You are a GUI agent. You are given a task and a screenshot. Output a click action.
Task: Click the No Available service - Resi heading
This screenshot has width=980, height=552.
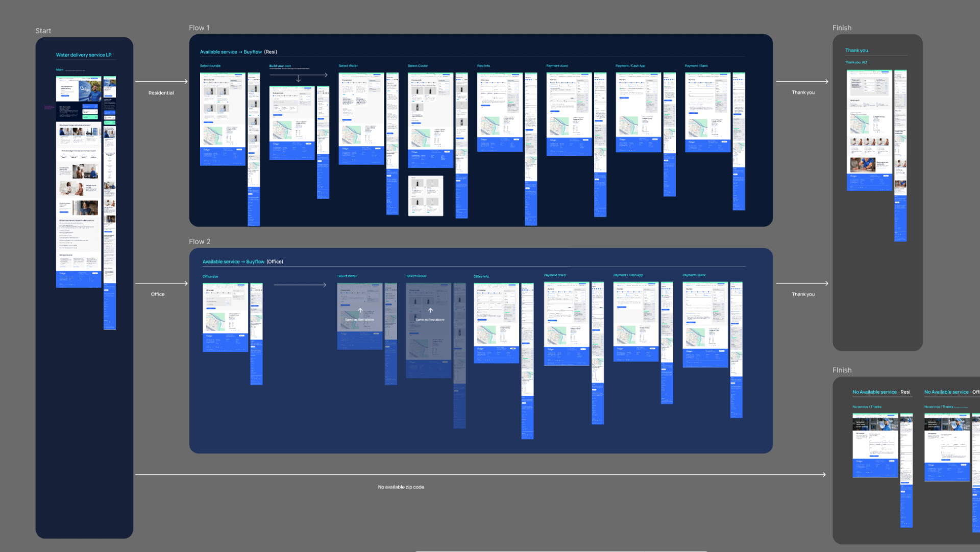tap(881, 392)
